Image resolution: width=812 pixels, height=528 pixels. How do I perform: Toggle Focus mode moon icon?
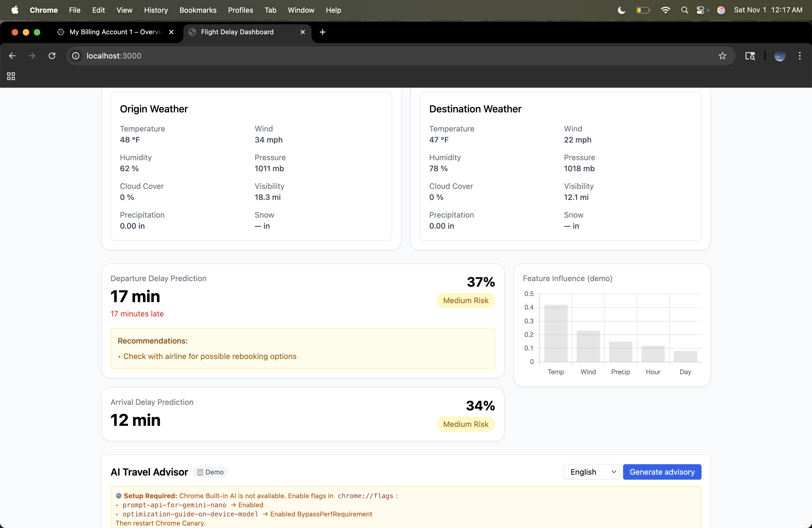point(621,10)
